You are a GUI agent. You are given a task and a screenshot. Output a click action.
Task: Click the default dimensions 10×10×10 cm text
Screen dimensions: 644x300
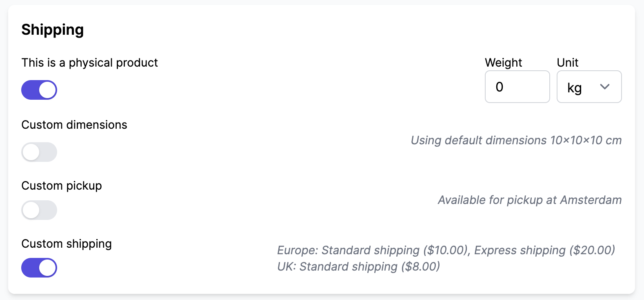point(515,140)
